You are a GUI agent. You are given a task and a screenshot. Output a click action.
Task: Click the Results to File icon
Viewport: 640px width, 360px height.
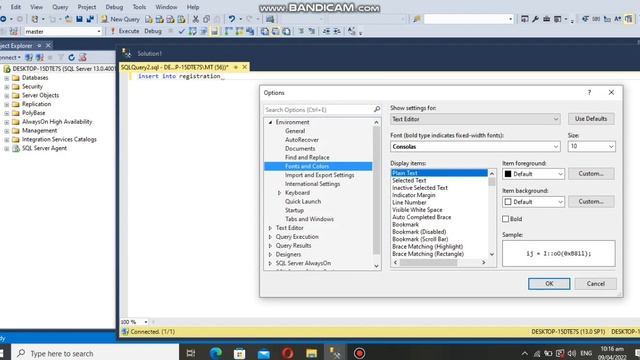click(287, 31)
